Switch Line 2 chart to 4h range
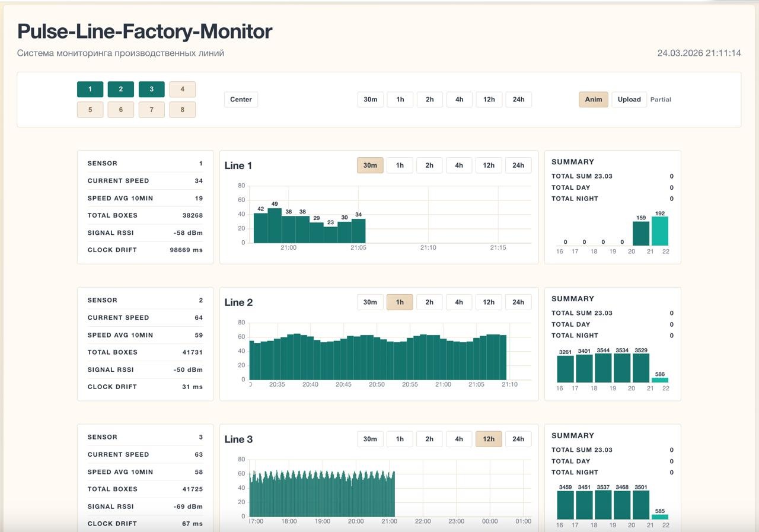 [459, 302]
